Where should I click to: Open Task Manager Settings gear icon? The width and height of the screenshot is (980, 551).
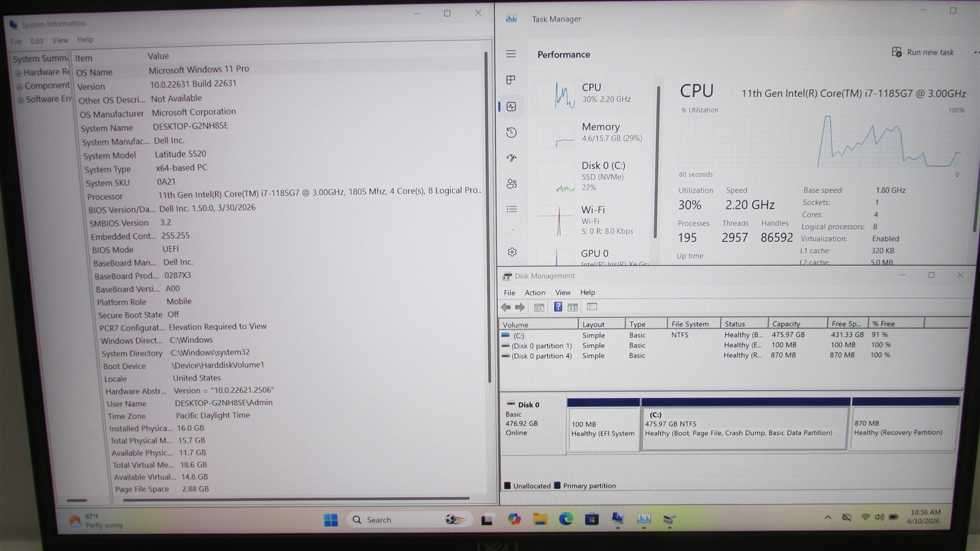coord(513,252)
